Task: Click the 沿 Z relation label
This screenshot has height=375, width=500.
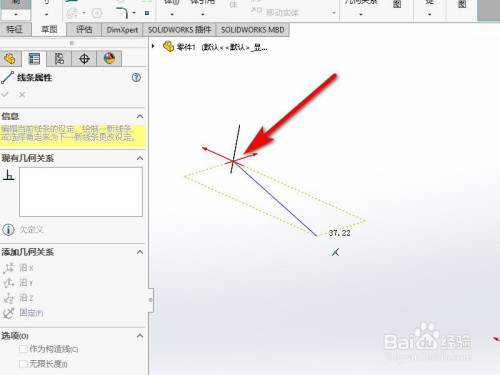Action: click(x=26, y=298)
